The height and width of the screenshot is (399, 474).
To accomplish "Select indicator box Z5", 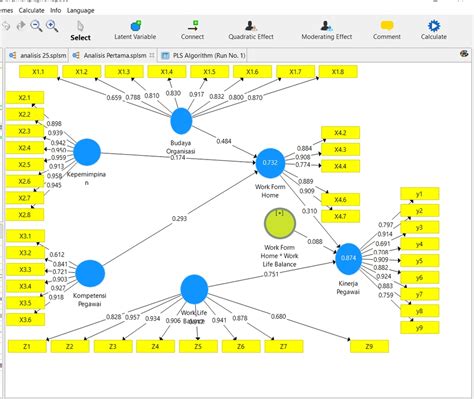I will click(x=198, y=346).
